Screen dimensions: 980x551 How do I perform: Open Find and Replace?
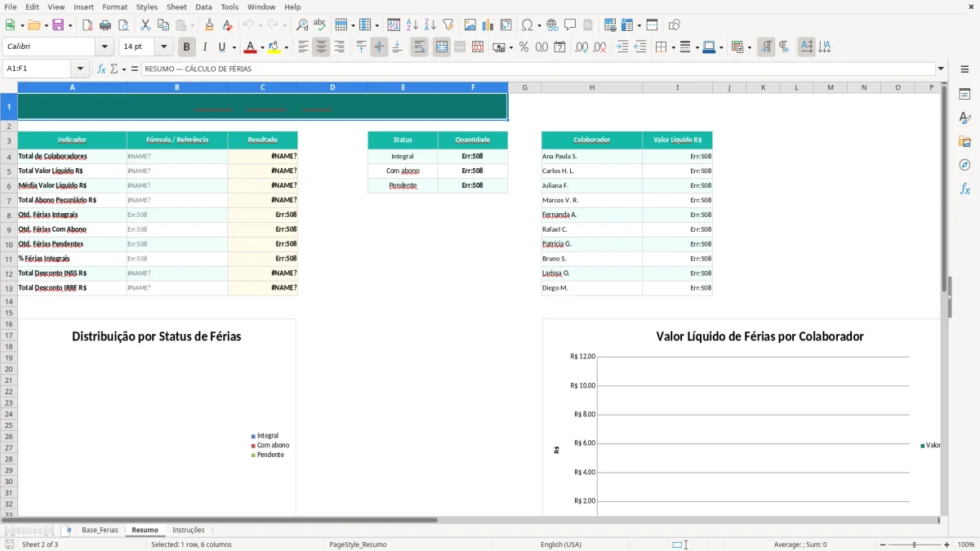click(x=302, y=25)
